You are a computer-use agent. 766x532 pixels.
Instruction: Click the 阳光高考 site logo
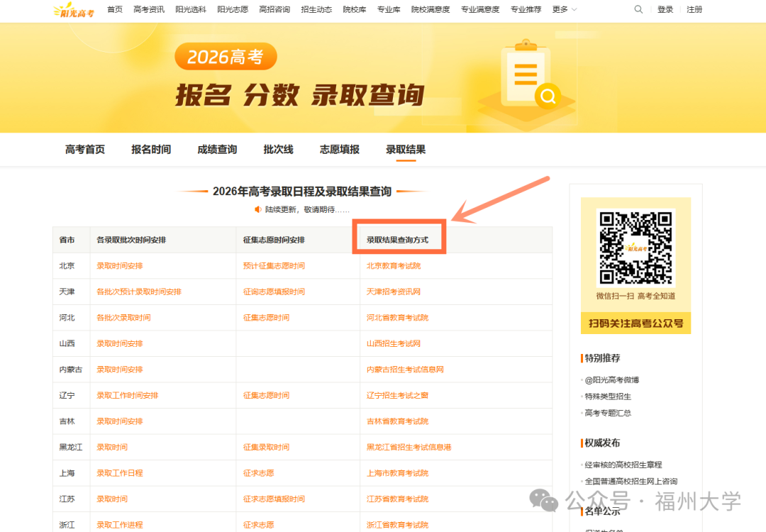click(74, 10)
